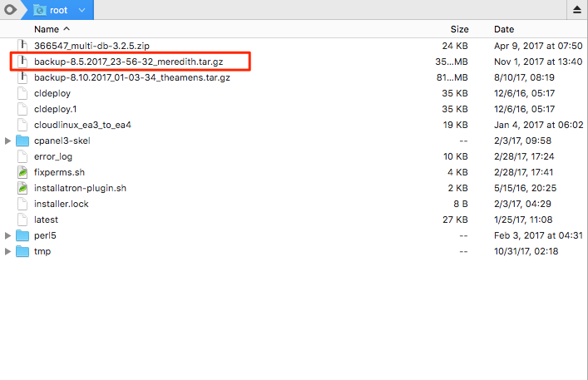The width and height of the screenshot is (588, 380).
Task: Select 366547_multi-db-3.2.5.zip file name
Action: pyautogui.click(x=91, y=46)
